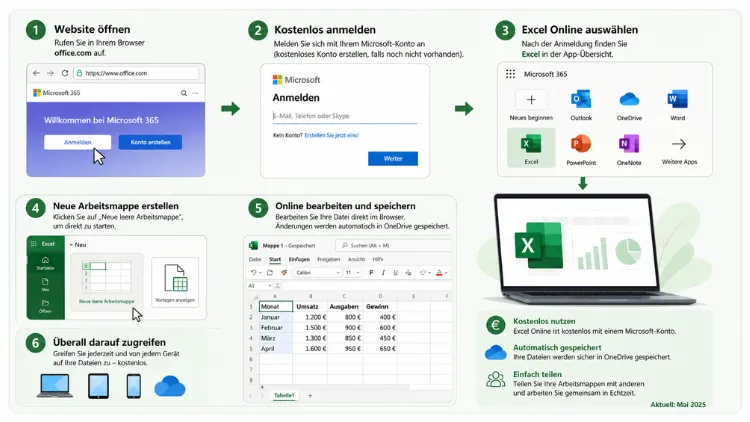Screen dimensions: 750x422
Task: Click the browser forward arrow
Action: pos(50,73)
